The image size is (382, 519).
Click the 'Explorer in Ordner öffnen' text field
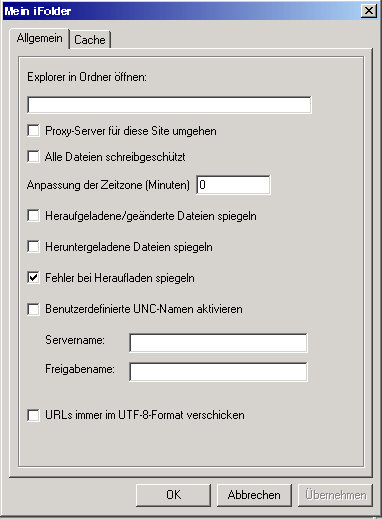[169, 105]
